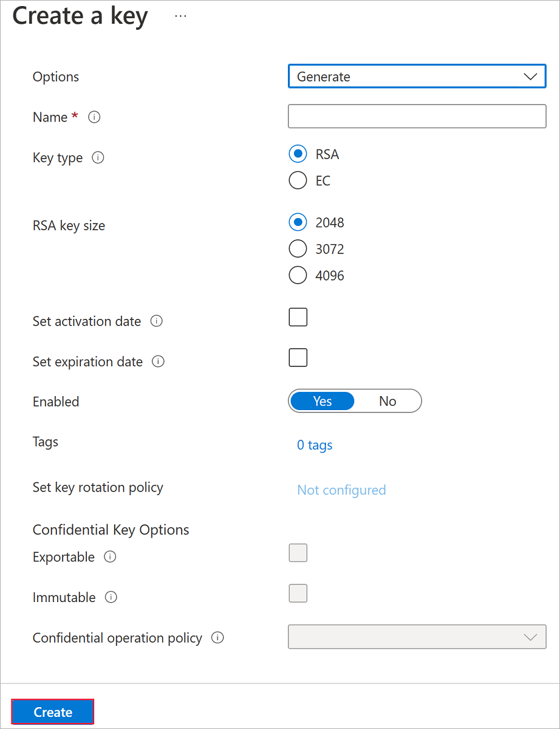This screenshot has height=729, width=560.
Task: Click the Key type info icon
Action: (x=98, y=158)
